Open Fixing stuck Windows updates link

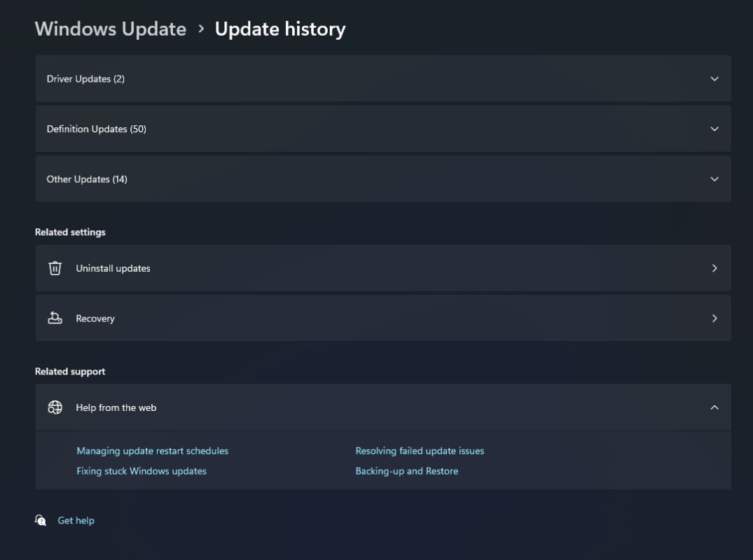point(141,470)
